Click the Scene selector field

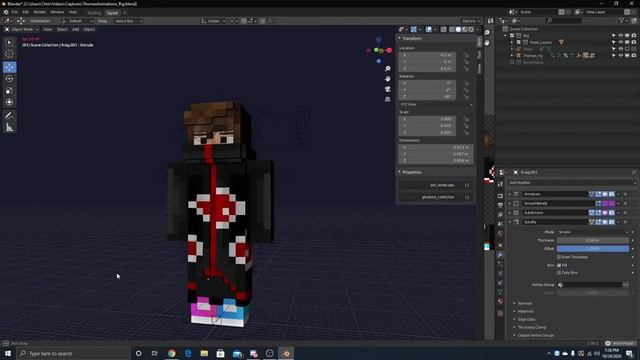coord(538,12)
